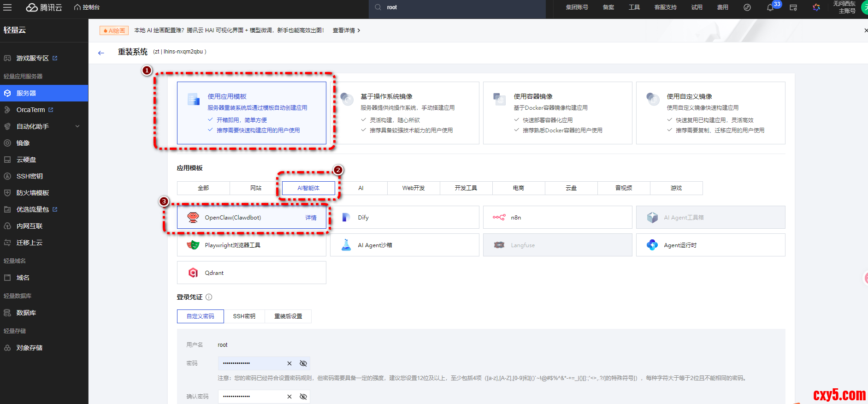Image resolution: width=868 pixels, height=404 pixels.
Task: Show password in the 确认密码 field
Action: click(303, 397)
